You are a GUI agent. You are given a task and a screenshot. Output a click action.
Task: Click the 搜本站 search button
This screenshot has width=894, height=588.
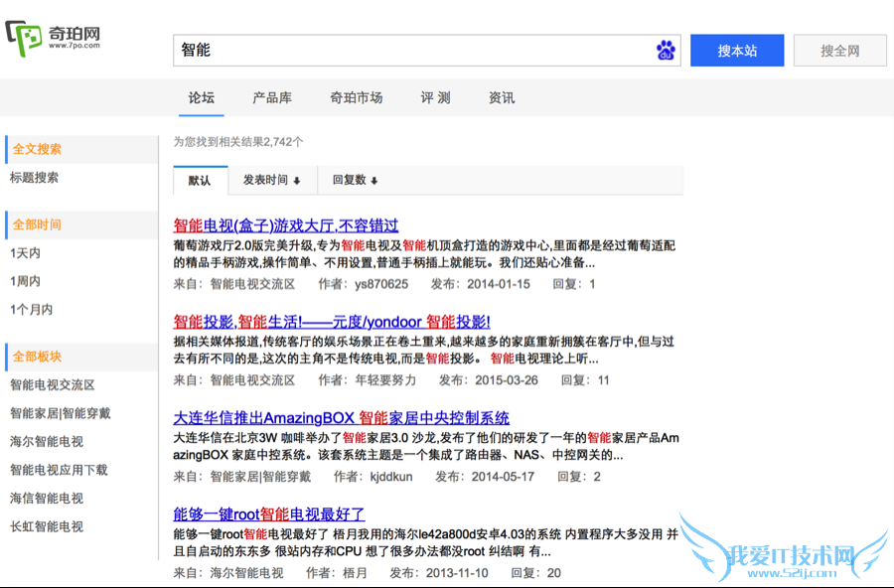tap(737, 51)
